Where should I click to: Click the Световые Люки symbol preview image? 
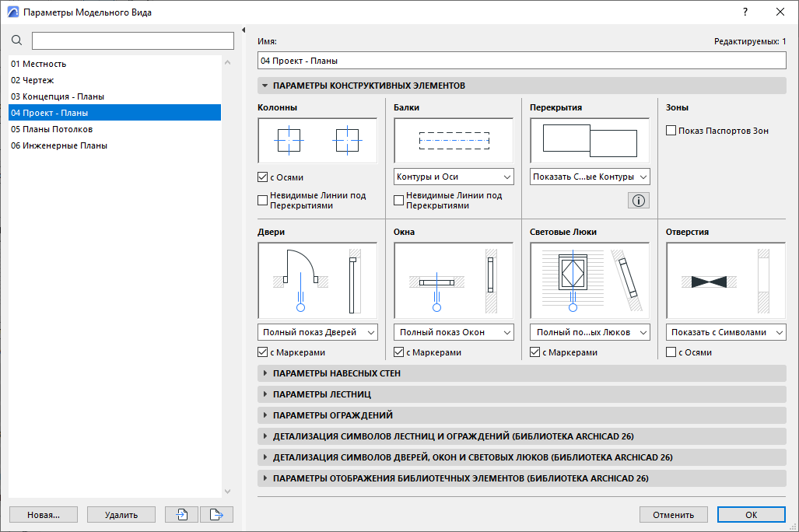coord(589,281)
